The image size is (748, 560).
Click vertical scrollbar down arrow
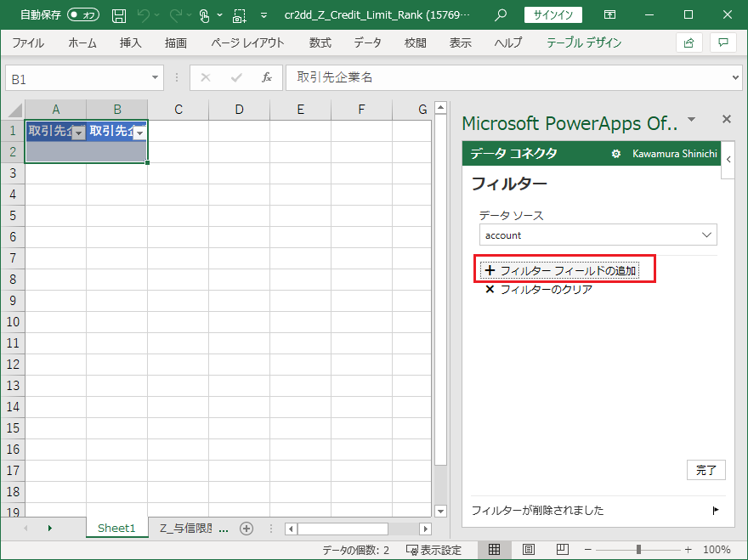click(441, 511)
